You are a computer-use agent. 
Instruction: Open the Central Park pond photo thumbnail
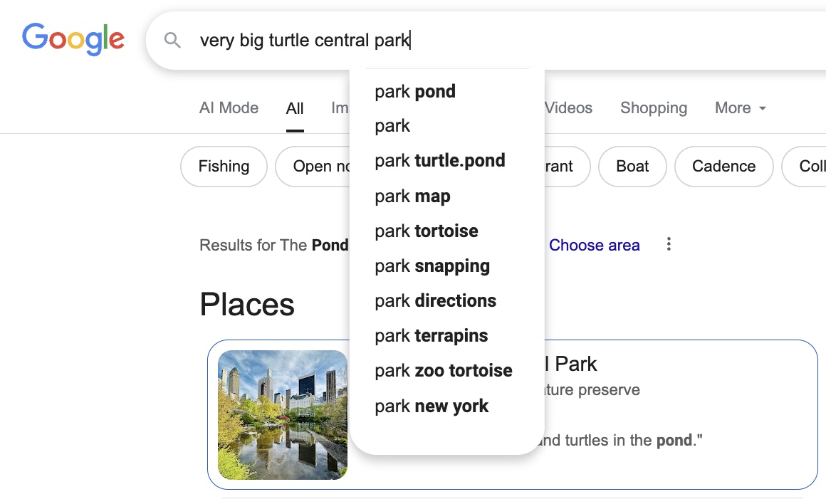[x=283, y=415]
